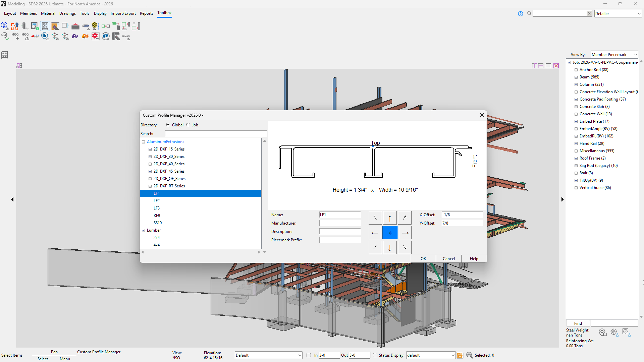Select the Job directory radio button
Image resolution: width=644 pixels, height=362 pixels.
188,125
